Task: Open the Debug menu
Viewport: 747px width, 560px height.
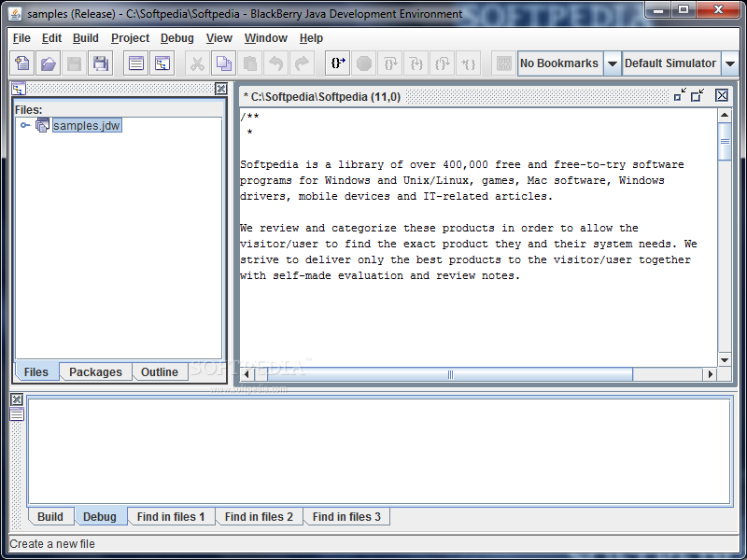Action: click(176, 38)
